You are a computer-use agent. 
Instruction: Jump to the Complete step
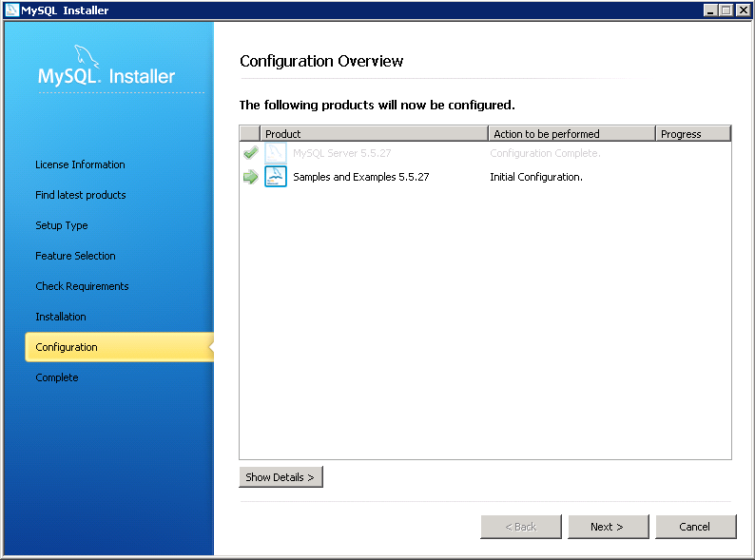click(57, 377)
